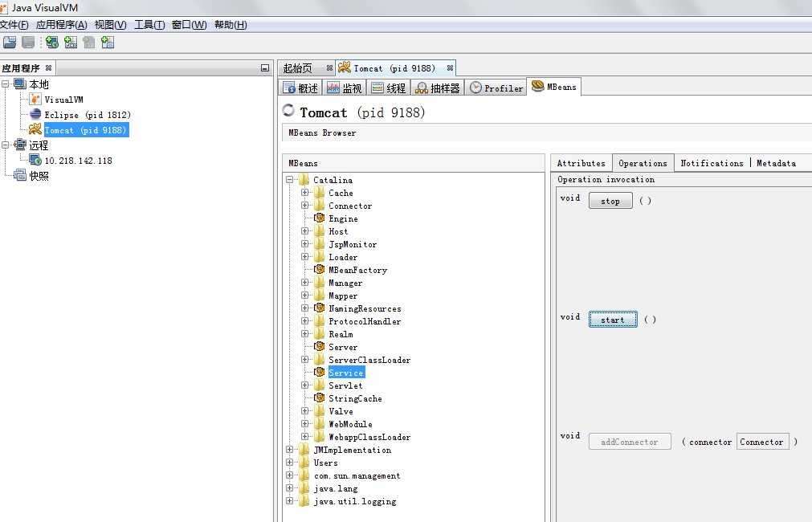Click the remote host 10.218.142.118 icon
The image size is (812, 522).
click(35, 160)
